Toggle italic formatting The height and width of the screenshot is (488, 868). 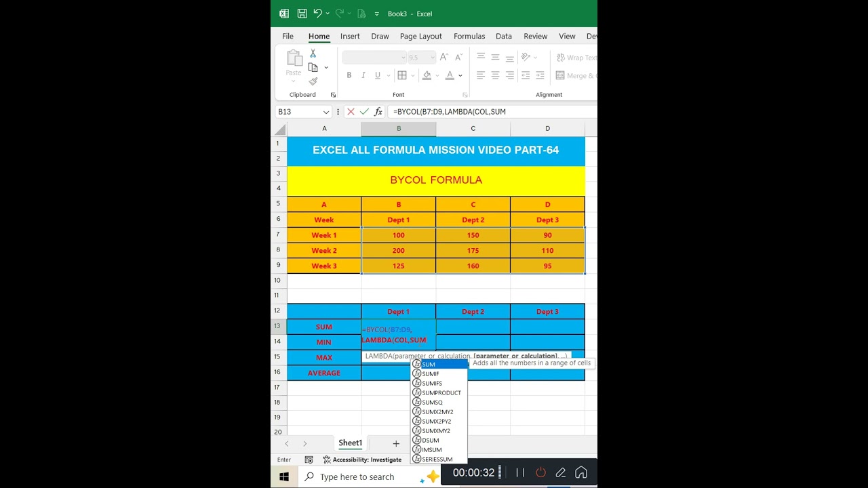(363, 75)
